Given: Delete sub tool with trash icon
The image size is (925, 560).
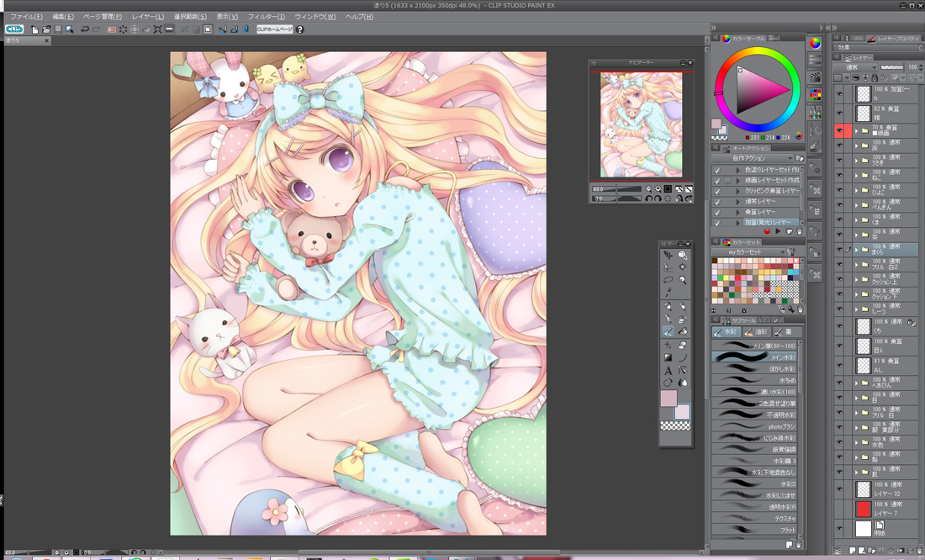Looking at the screenshot, I should [800, 545].
